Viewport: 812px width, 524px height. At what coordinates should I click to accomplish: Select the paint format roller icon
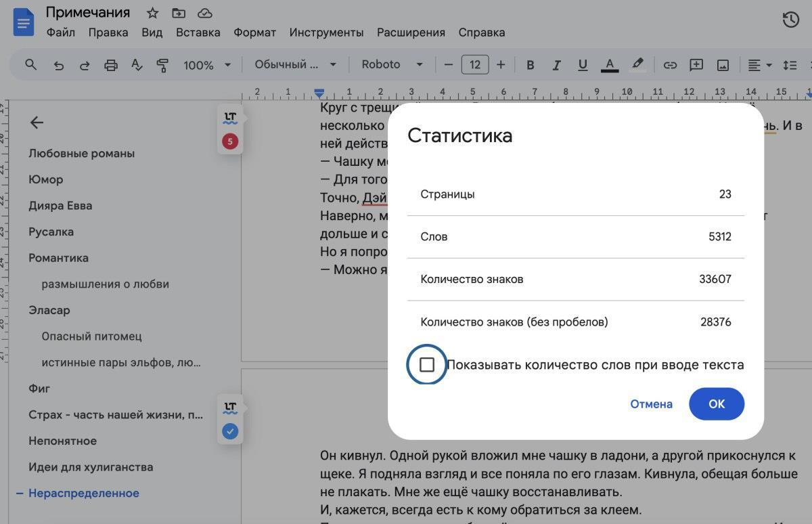tap(162, 65)
